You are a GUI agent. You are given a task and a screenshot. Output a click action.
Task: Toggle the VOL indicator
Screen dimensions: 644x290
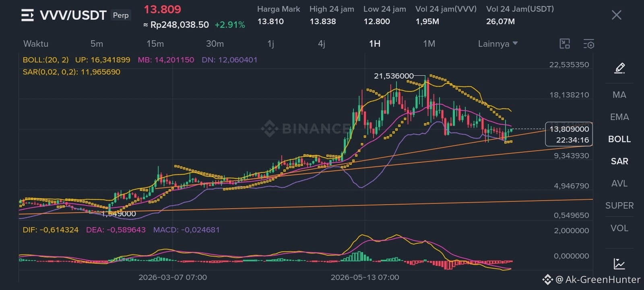tap(619, 228)
